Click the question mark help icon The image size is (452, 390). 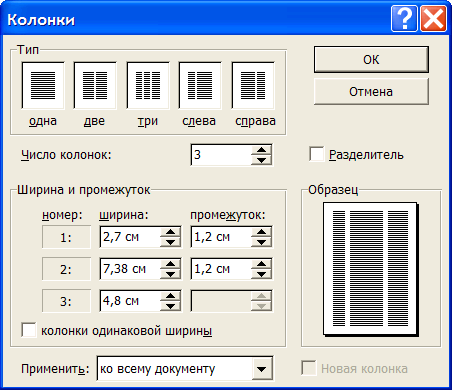[x=404, y=19]
